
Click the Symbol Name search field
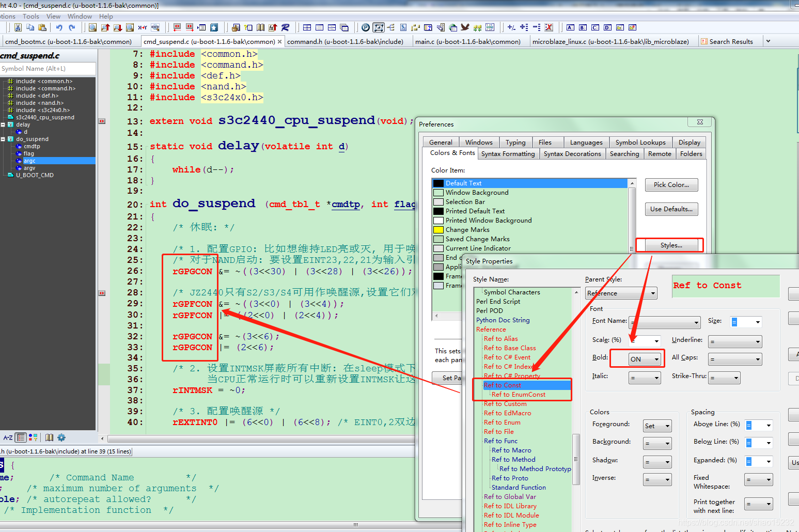click(48, 69)
